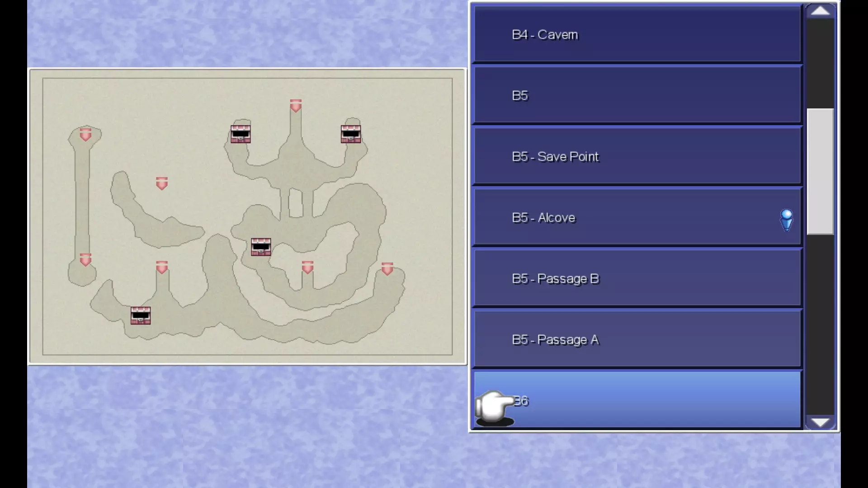Screen dimensions: 868x488
Task: Click the top-right treasure chest icon
Action: 351,134
